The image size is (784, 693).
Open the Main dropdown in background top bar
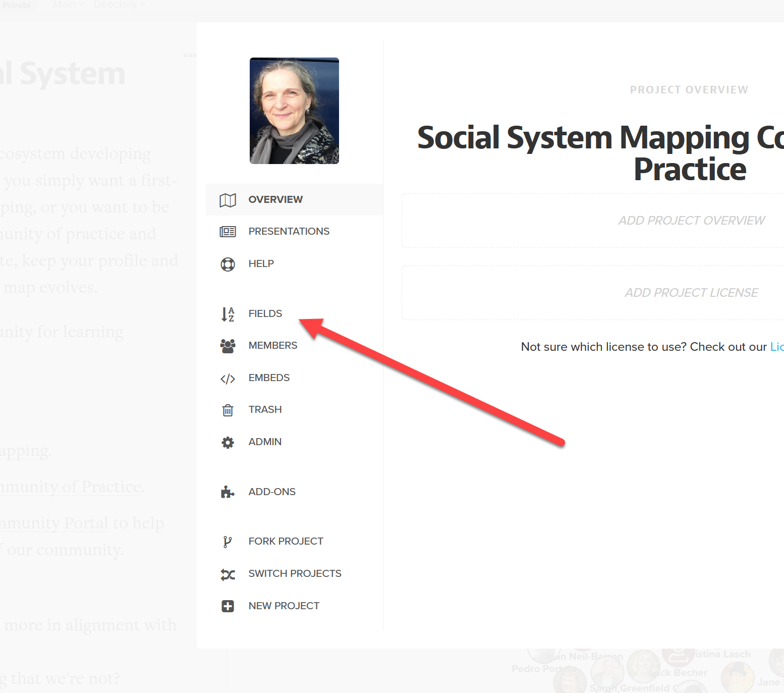pos(69,5)
